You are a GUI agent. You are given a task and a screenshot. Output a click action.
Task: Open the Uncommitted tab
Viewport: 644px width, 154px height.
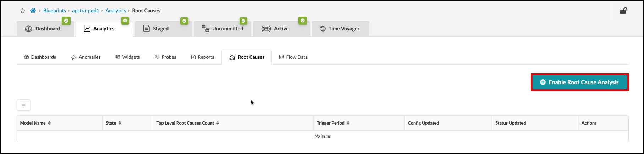coord(222,29)
